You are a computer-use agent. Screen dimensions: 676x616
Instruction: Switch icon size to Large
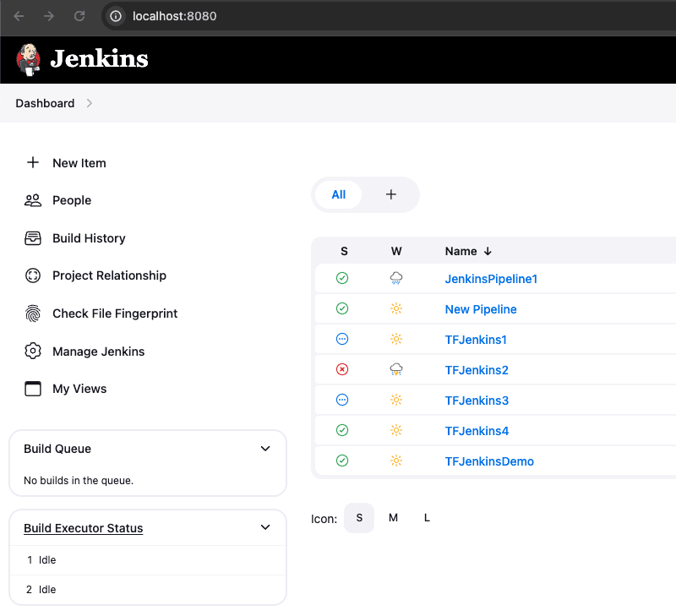pyautogui.click(x=427, y=518)
